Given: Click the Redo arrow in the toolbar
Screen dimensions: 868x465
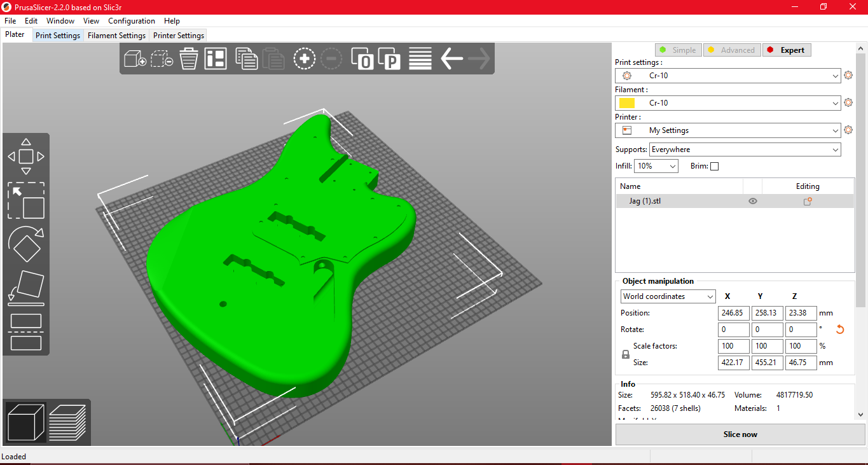Looking at the screenshot, I should click(479, 59).
